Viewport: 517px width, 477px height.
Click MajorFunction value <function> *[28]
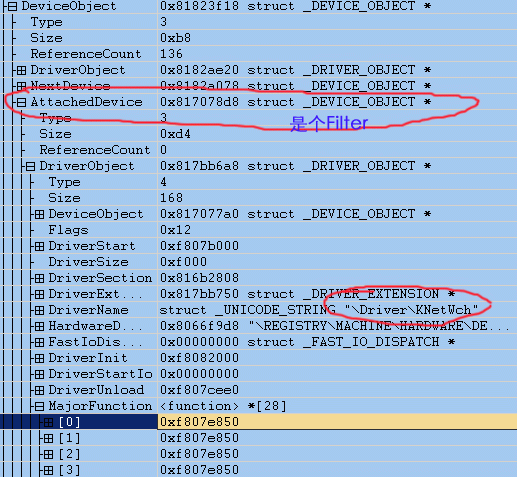tap(223, 406)
